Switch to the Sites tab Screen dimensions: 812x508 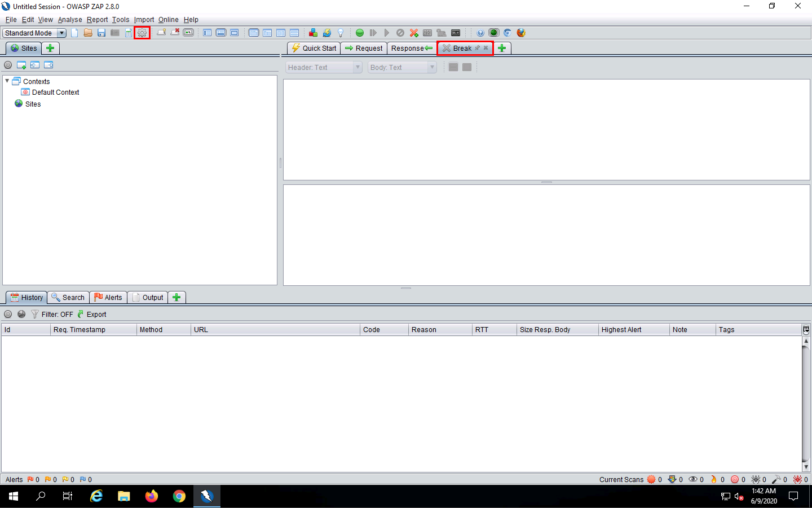(24, 48)
